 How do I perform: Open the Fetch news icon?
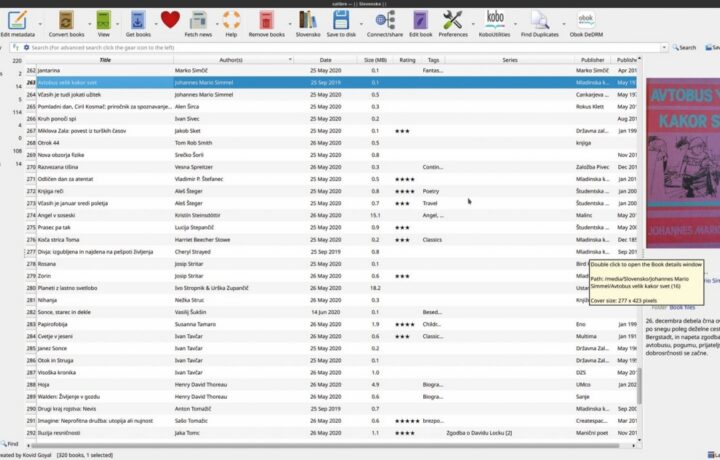198,21
